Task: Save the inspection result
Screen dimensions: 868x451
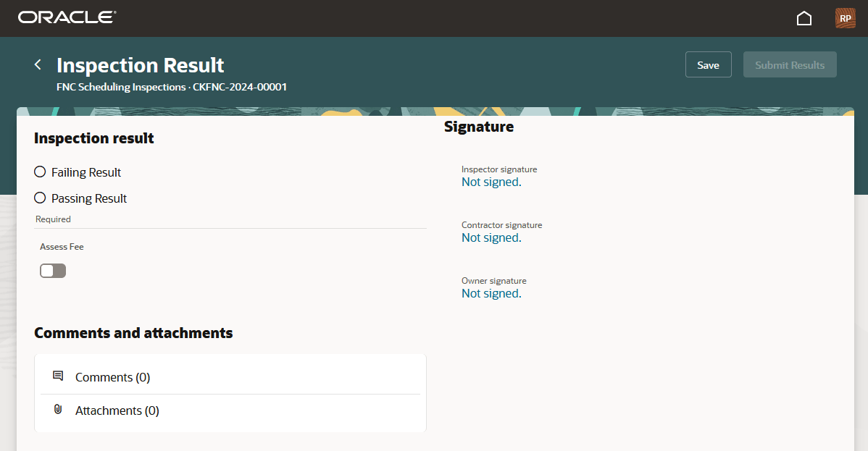Action: (708, 64)
